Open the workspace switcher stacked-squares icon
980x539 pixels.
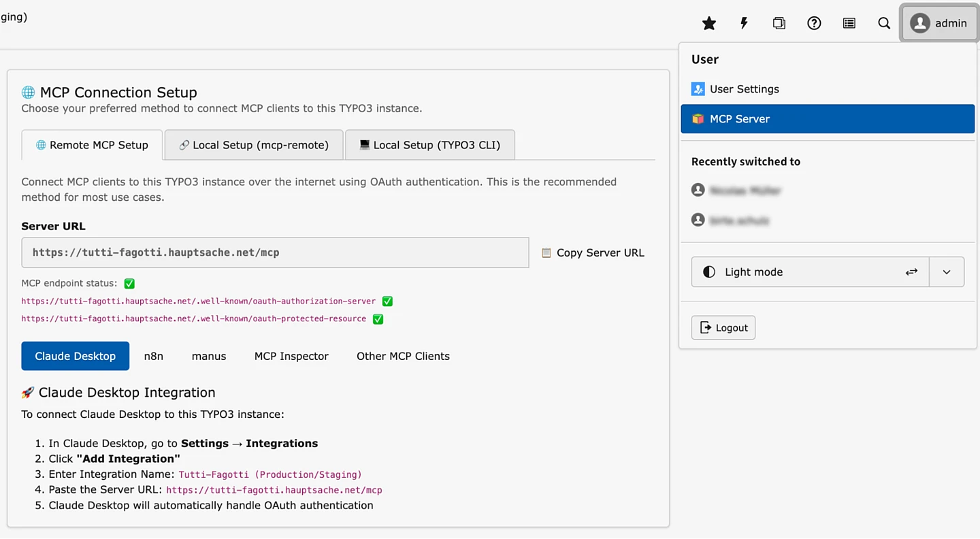[x=779, y=22]
